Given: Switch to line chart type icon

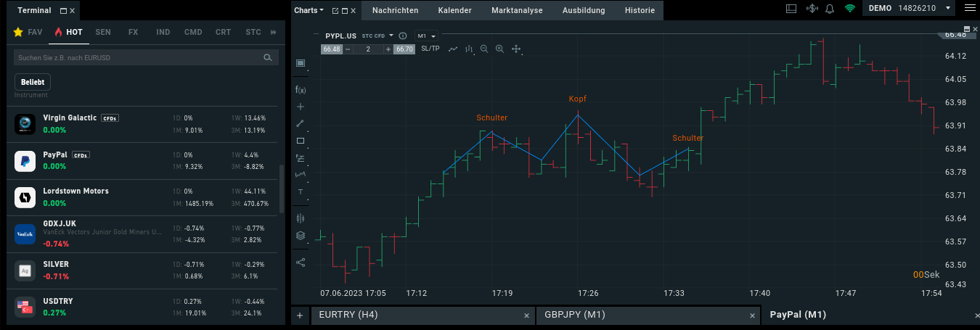Looking at the screenshot, I should coord(453,49).
